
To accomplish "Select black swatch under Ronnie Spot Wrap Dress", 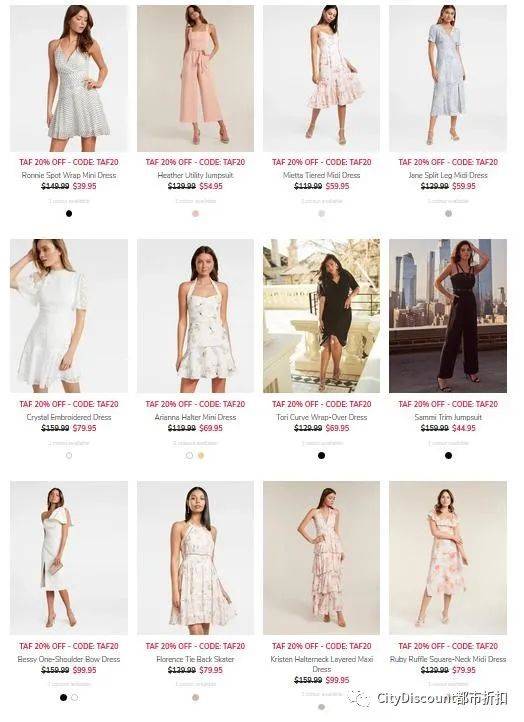I will click(x=69, y=213).
